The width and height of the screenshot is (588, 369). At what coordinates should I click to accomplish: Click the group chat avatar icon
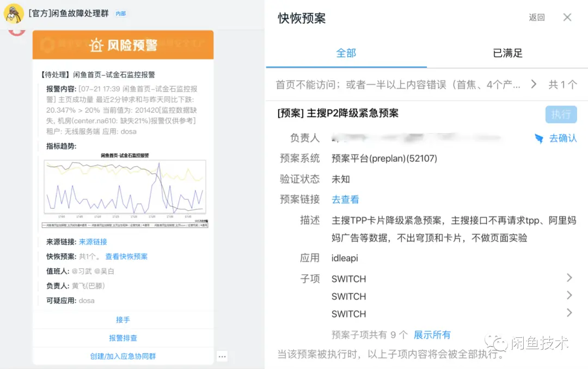[14, 14]
